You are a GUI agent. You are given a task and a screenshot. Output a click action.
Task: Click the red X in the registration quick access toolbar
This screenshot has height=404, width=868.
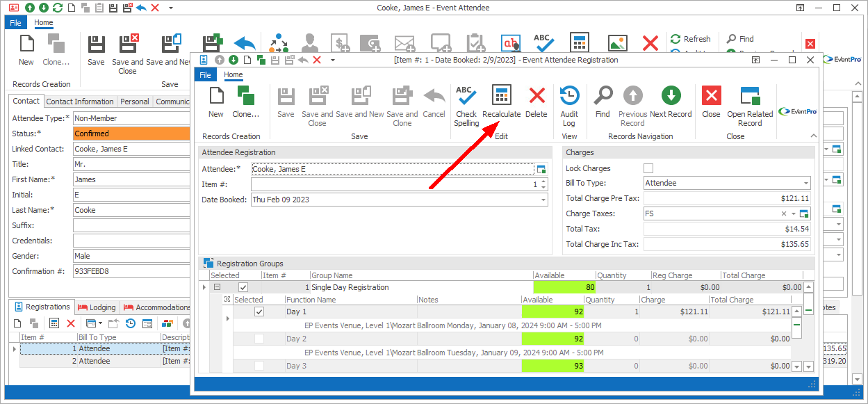coord(317,60)
